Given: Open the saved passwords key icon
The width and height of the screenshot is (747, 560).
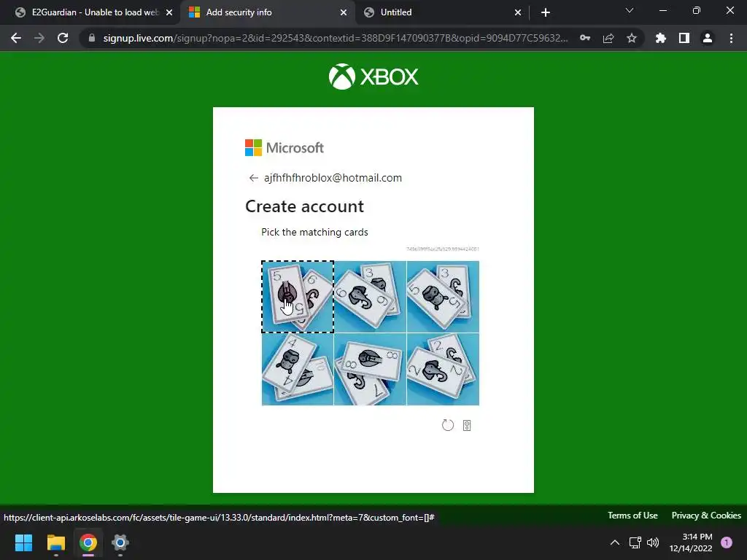Looking at the screenshot, I should click(x=585, y=38).
